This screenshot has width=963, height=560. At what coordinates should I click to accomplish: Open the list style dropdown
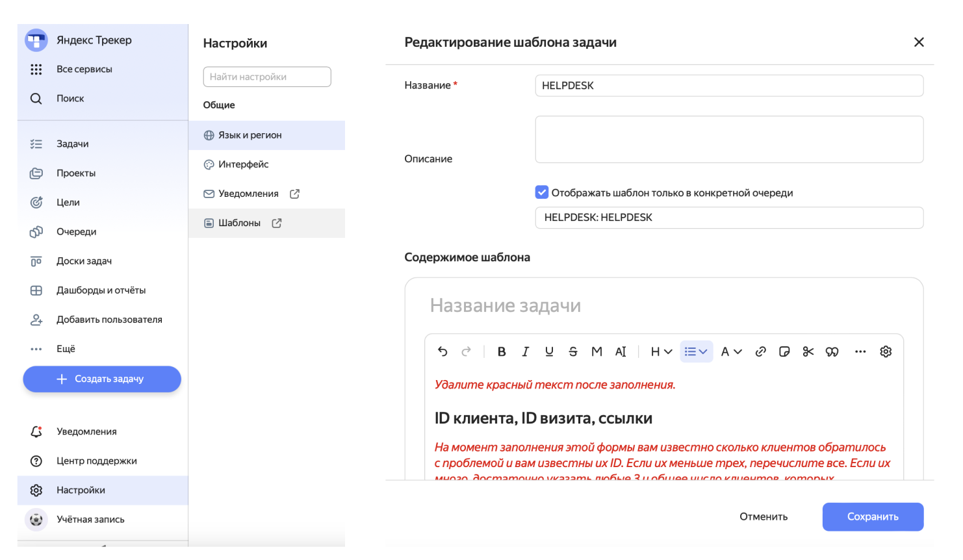(x=695, y=351)
